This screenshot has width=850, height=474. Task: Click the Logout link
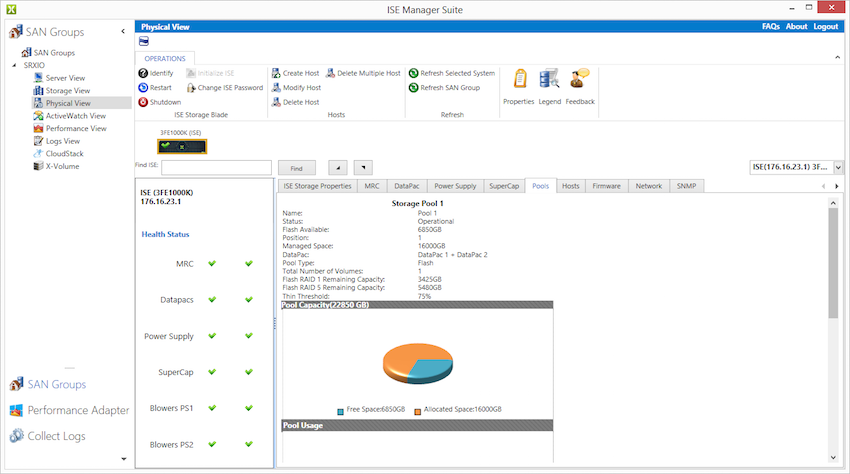(825, 27)
